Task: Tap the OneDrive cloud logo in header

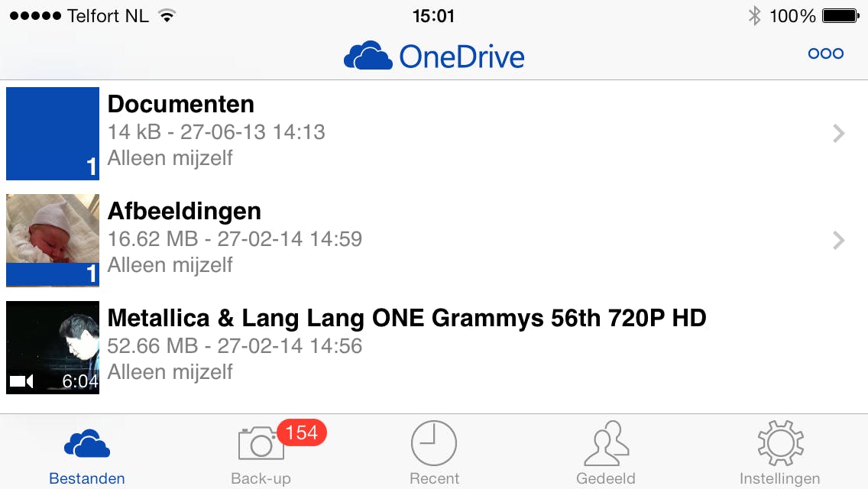Action: 368,56
